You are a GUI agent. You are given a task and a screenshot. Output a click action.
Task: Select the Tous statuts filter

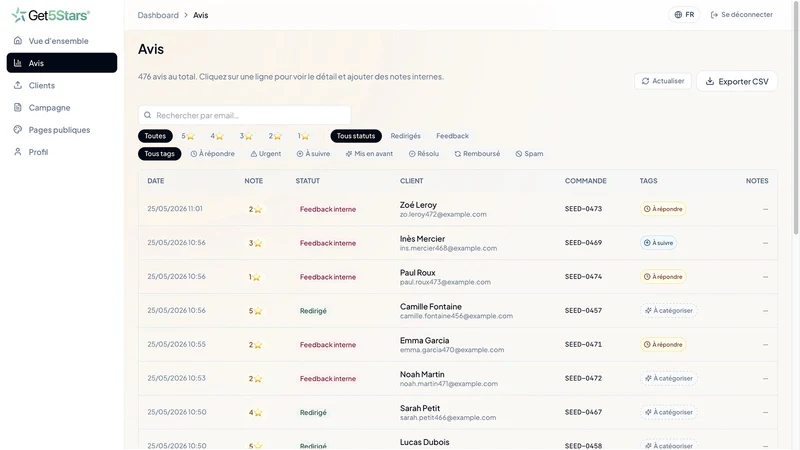[x=356, y=136]
